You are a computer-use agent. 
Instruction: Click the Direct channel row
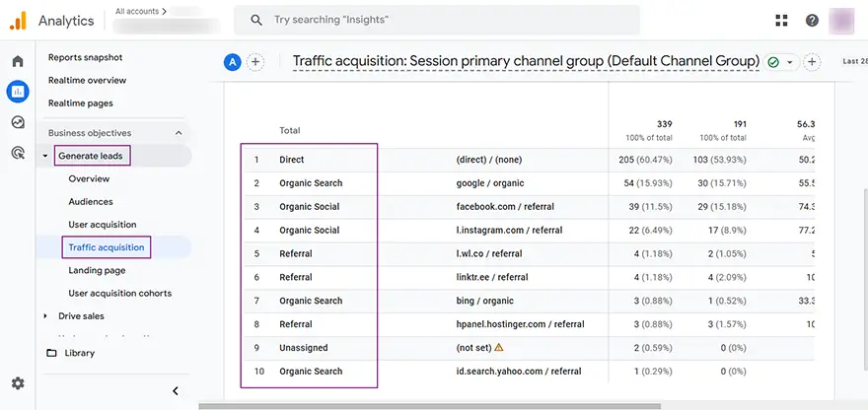[x=528, y=160]
